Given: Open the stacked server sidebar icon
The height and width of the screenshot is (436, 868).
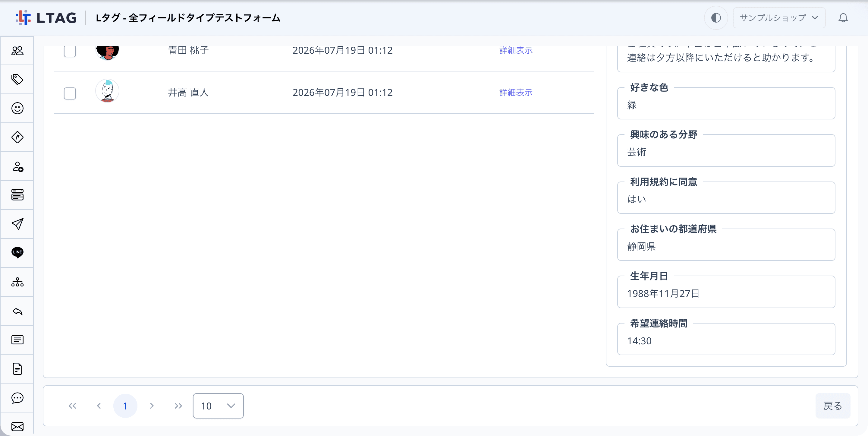Looking at the screenshot, I should [x=17, y=195].
